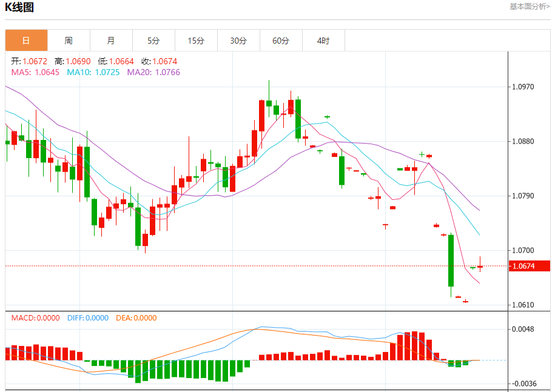Click the 收:1.0674 close price value
555x392 pixels.
pos(160,61)
